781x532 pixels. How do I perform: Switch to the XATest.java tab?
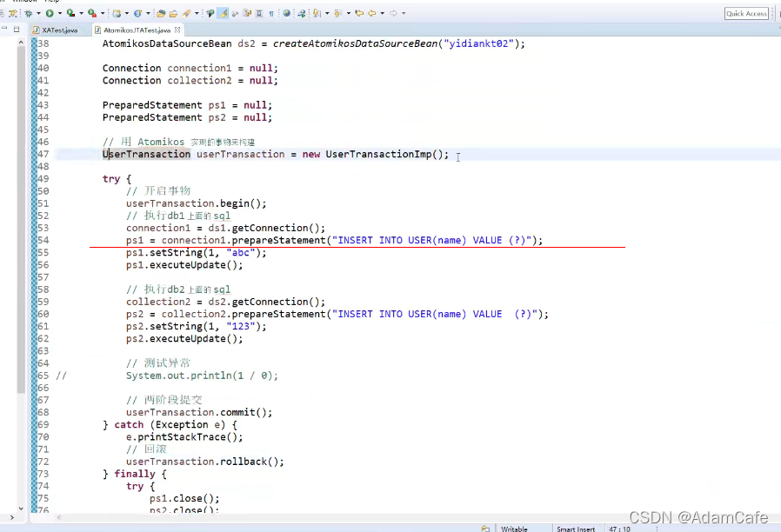click(59, 30)
